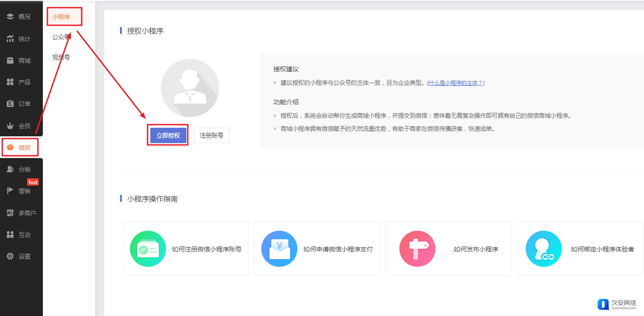Open the 如何申请微信小程序支付 guide card
The width and height of the screenshot is (644, 316).
pos(317,249)
